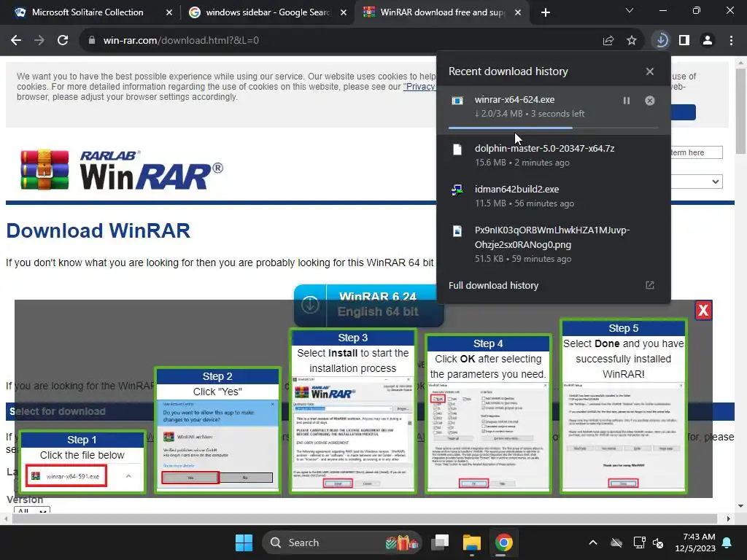Cancel the winrar-x64-624.exe download
747x560 pixels.
(x=650, y=101)
